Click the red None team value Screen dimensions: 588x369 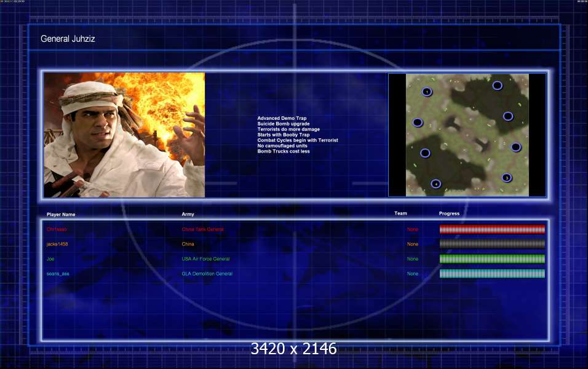pos(413,229)
